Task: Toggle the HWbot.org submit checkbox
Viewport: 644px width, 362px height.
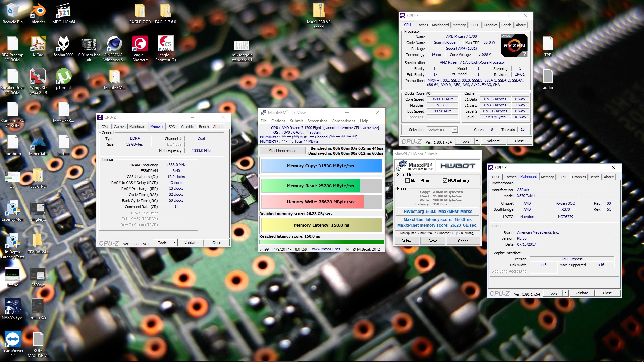Action: pyautogui.click(x=445, y=181)
